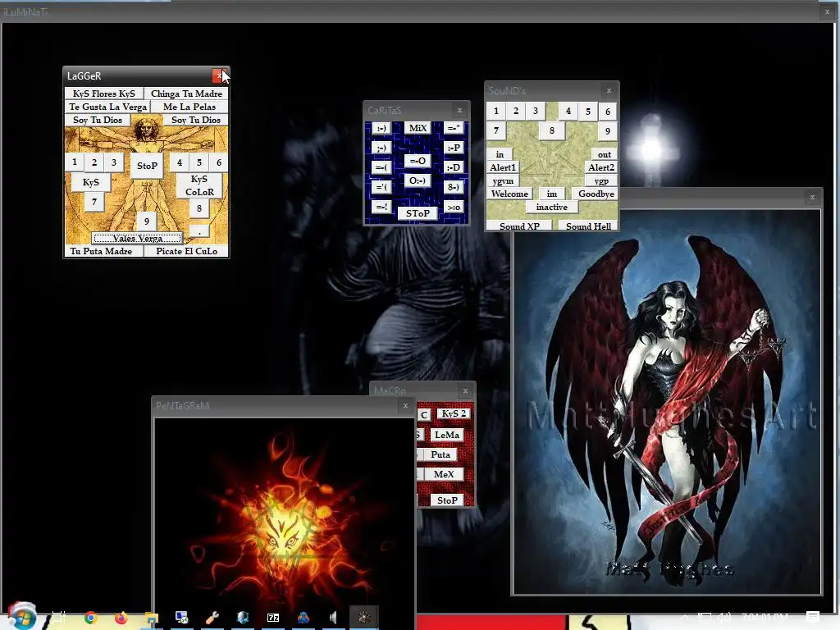Screen dimensions: 840x630
Task: Click number 9 button in LaGGeR
Action: click(x=146, y=221)
